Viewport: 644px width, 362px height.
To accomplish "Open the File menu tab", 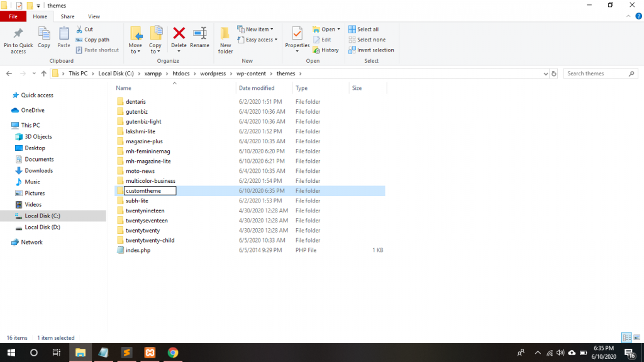I will [13, 16].
